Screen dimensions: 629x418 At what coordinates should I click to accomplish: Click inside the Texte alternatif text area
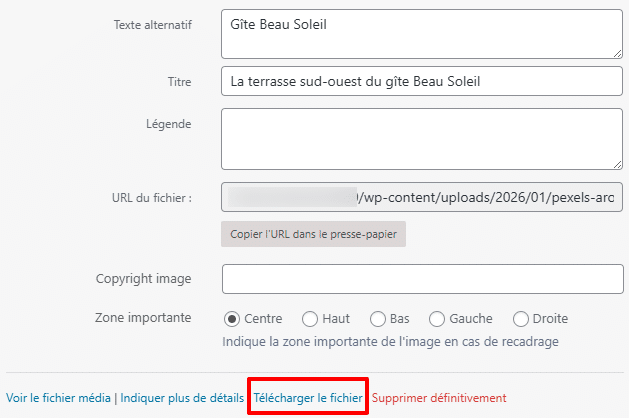[421, 34]
